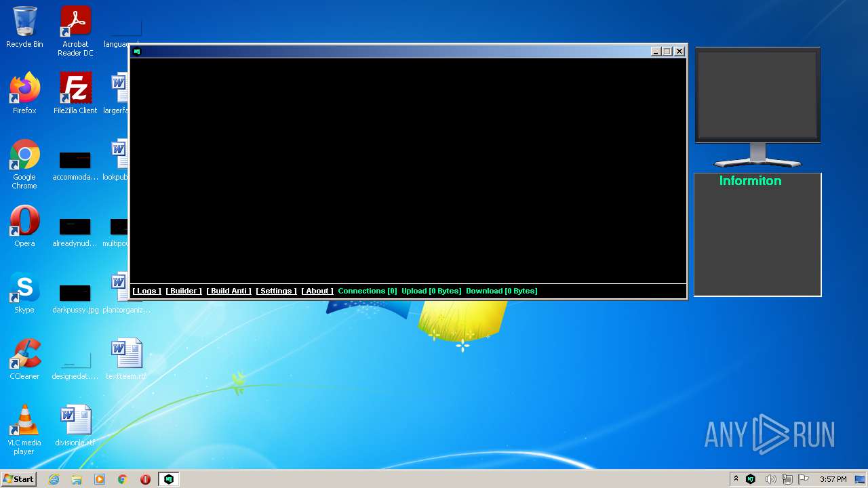Select the largerfa... document icon
This screenshot has height=488, width=868.
point(119,94)
